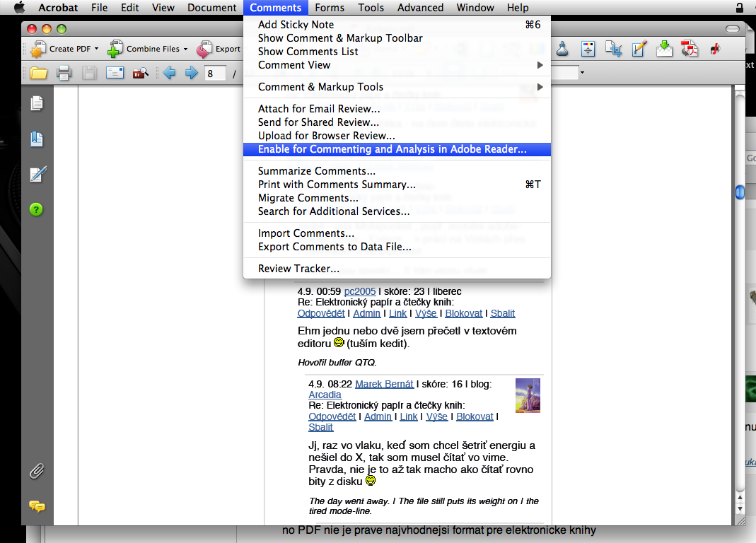Expand the Comment & Markup Tools submenu
Viewport: 756px width, 543px height.
tap(540, 87)
